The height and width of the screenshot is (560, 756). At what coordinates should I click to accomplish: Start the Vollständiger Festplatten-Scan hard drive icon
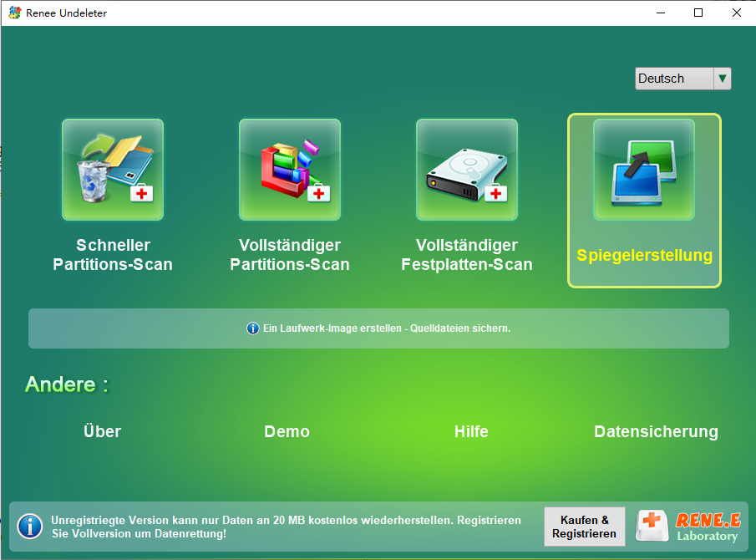click(x=467, y=170)
